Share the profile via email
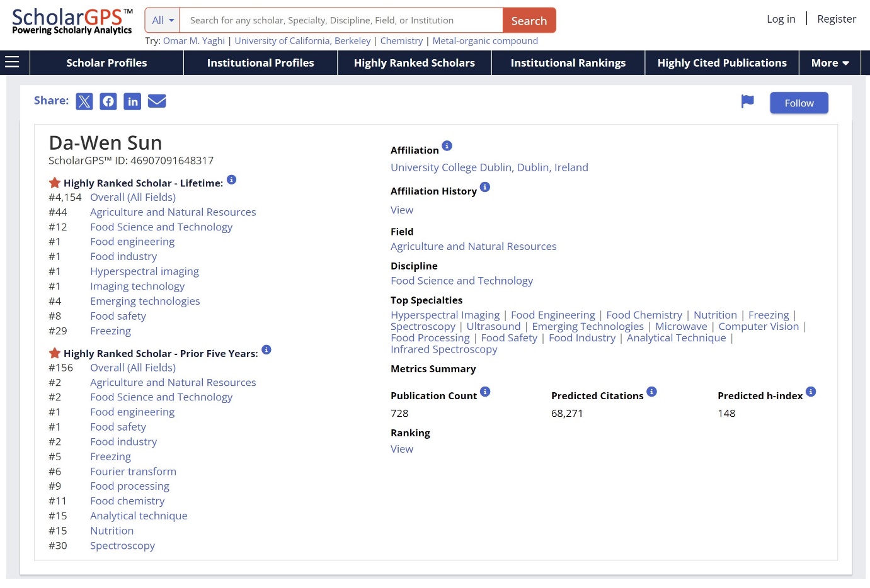Image resolution: width=870 pixels, height=588 pixels. point(156,101)
